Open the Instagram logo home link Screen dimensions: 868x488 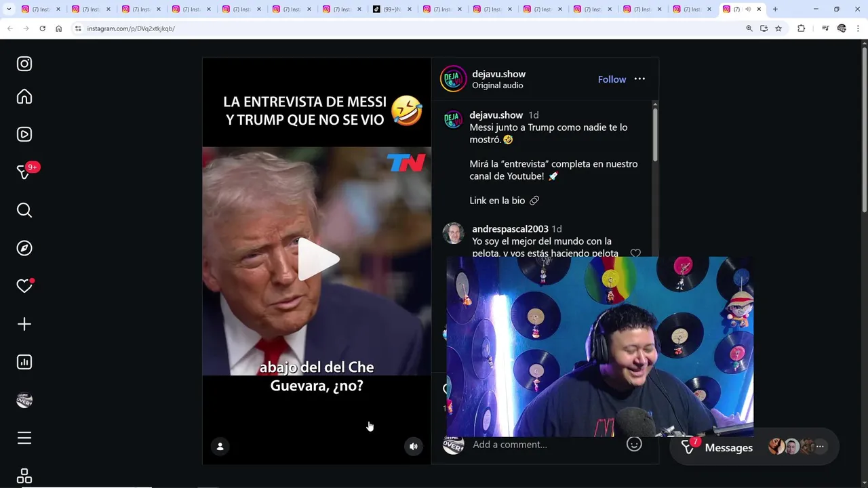(24, 64)
